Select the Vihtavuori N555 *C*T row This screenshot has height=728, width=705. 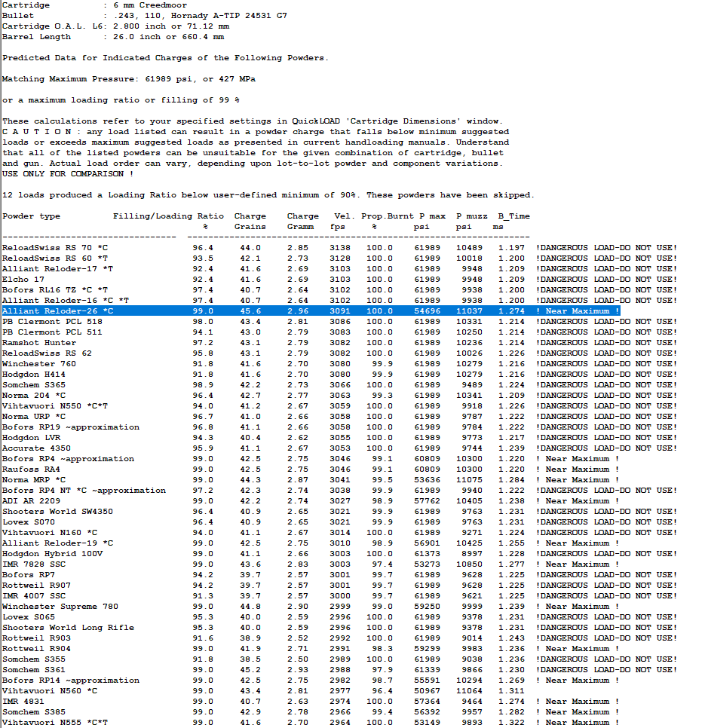point(311,723)
